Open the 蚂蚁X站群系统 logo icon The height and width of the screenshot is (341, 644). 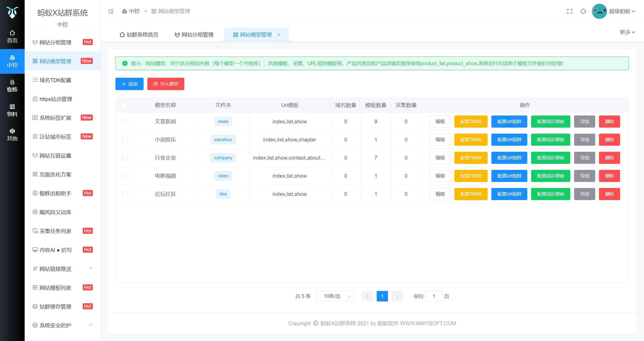tap(12, 13)
